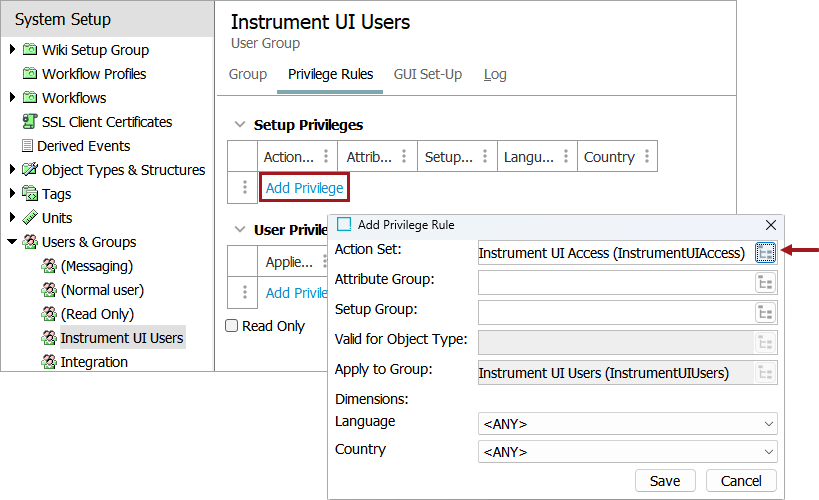This screenshot has height=500, width=819.
Task: Click the Setup Group browse icon
Action: pos(766,313)
